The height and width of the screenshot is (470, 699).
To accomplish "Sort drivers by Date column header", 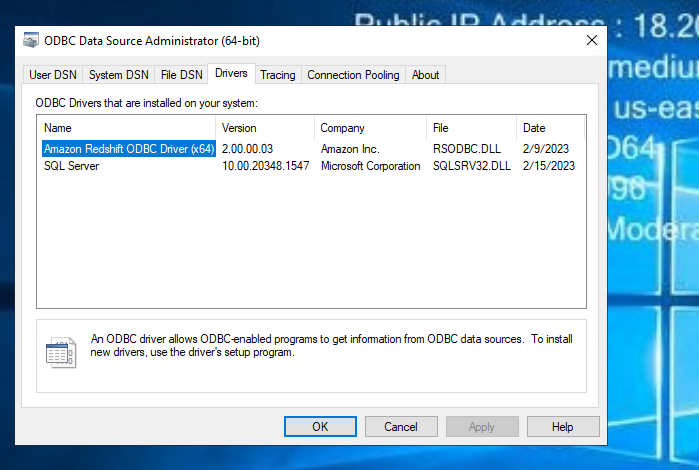I will click(x=550, y=128).
